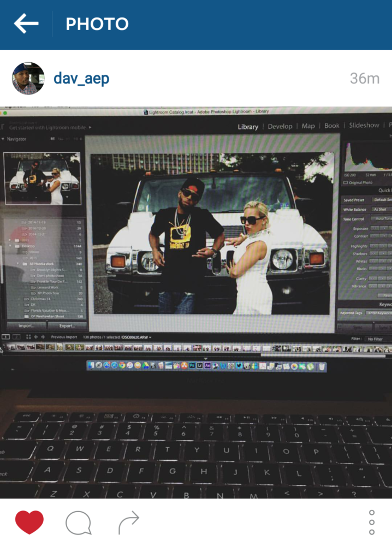392x546 pixels.
Task: Open the dav_aep username link
Action: 81,78
